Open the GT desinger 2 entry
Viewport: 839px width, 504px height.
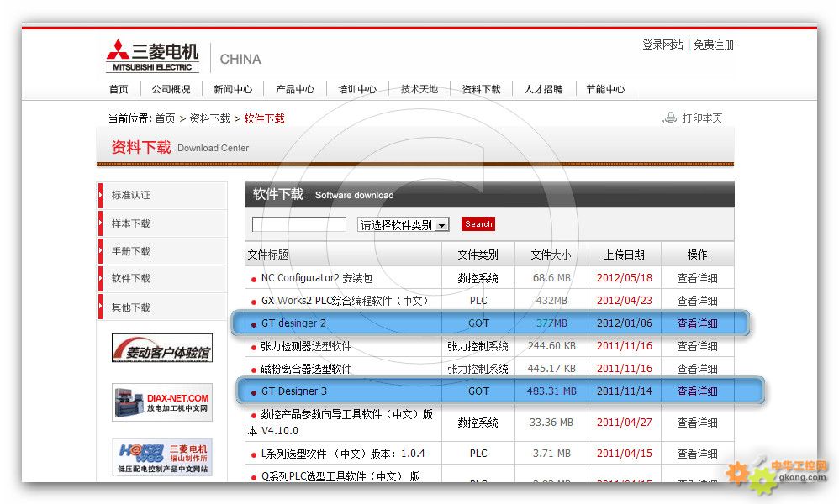click(293, 323)
